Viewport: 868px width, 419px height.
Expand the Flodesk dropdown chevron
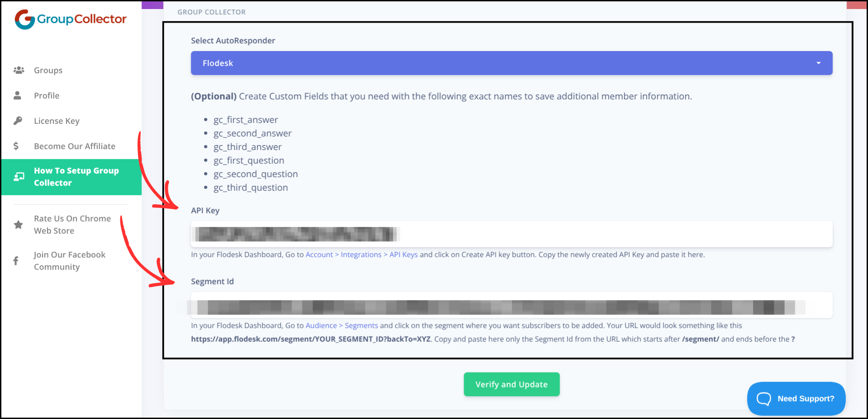pyautogui.click(x=818, y=63)
